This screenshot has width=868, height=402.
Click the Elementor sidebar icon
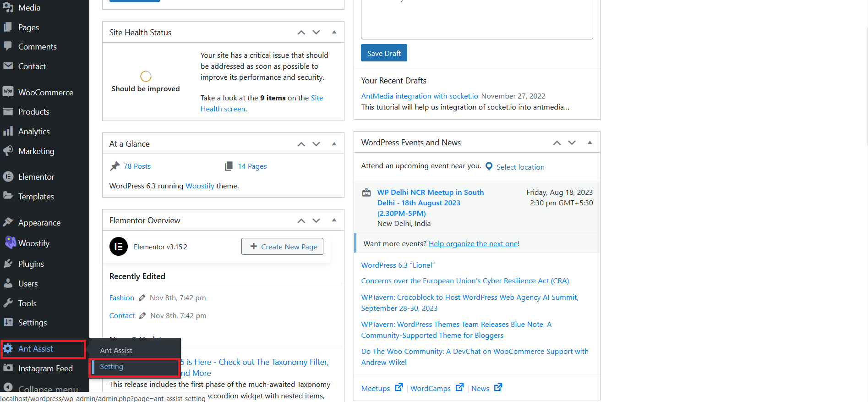(x=8, y=176)
